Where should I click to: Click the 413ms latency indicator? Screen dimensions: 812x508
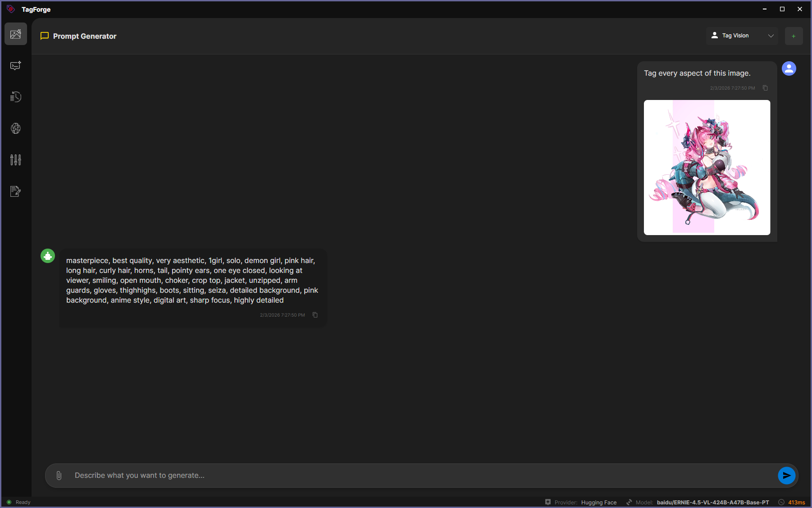point(796,503)
